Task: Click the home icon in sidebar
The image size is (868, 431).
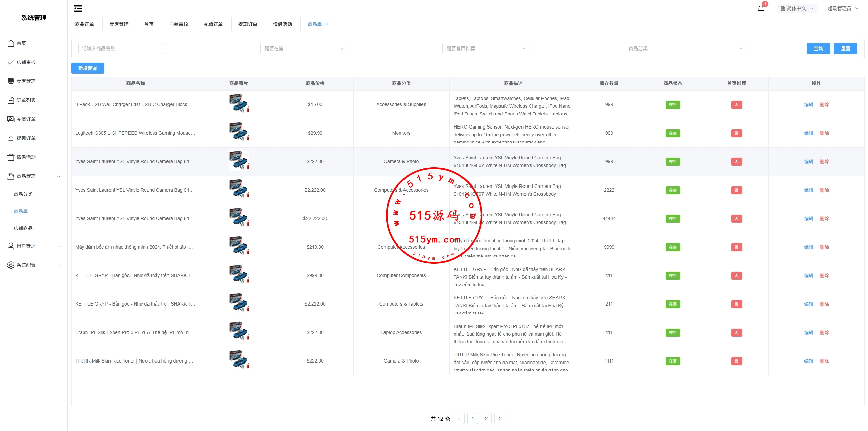Action: point(11,43)
